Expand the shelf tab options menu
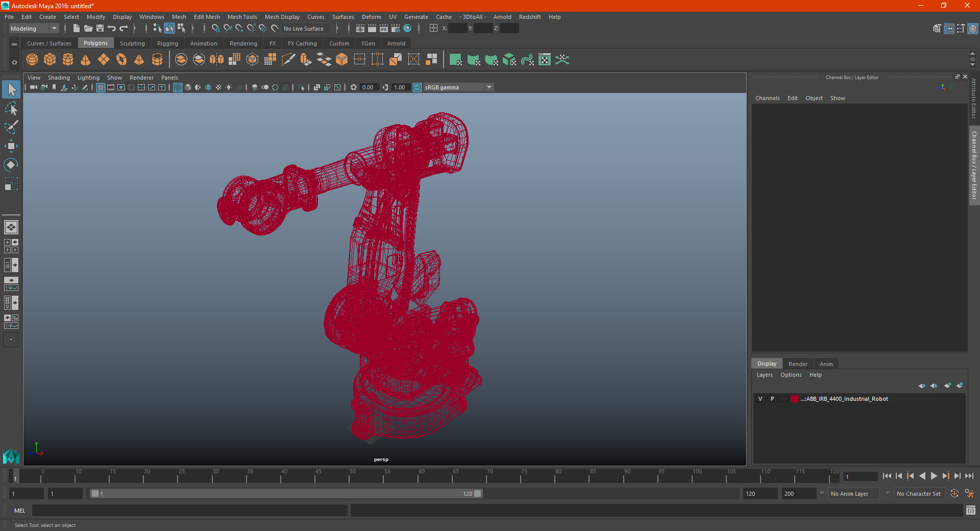Viewport: 980px width, 531px height. [14, 44]
